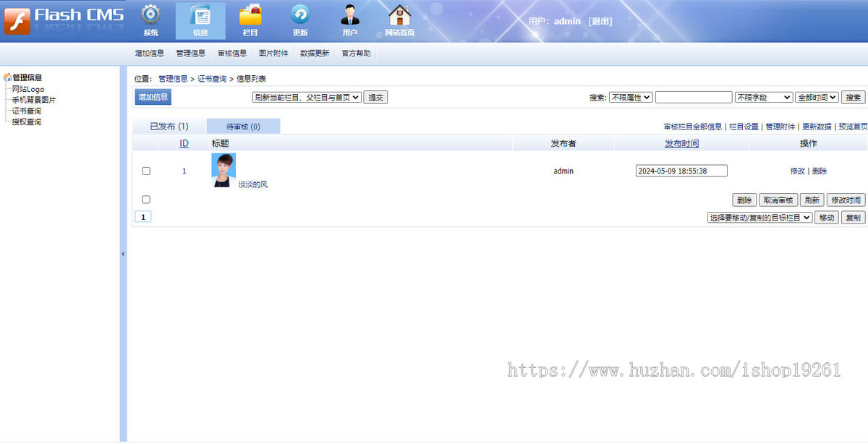
Task: Click the 退出 logout link
Action: (x=600, y=21)
